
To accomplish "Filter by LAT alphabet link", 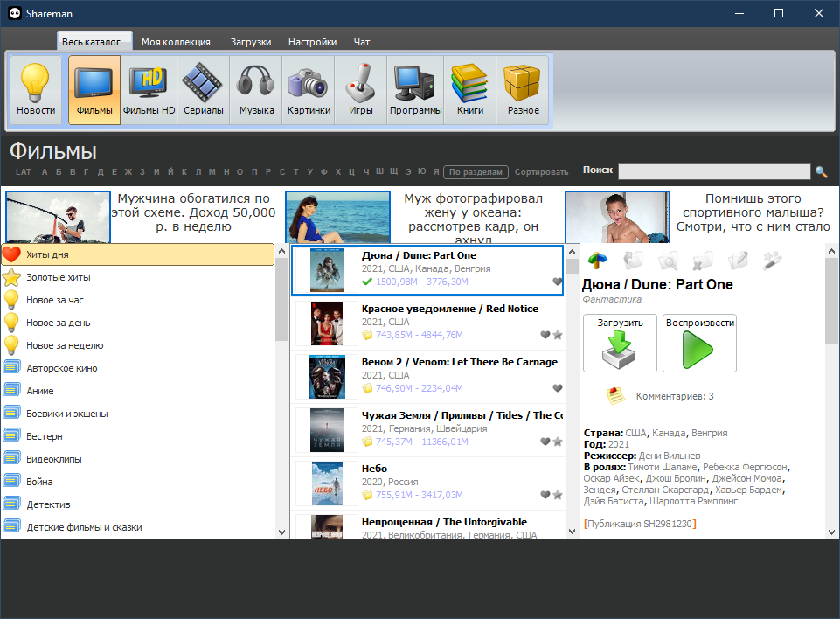I will coord(24,172).
